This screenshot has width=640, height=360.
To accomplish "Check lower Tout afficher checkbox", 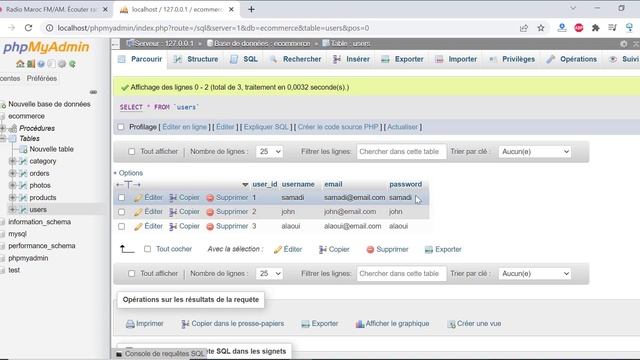I will click(131, 273).
